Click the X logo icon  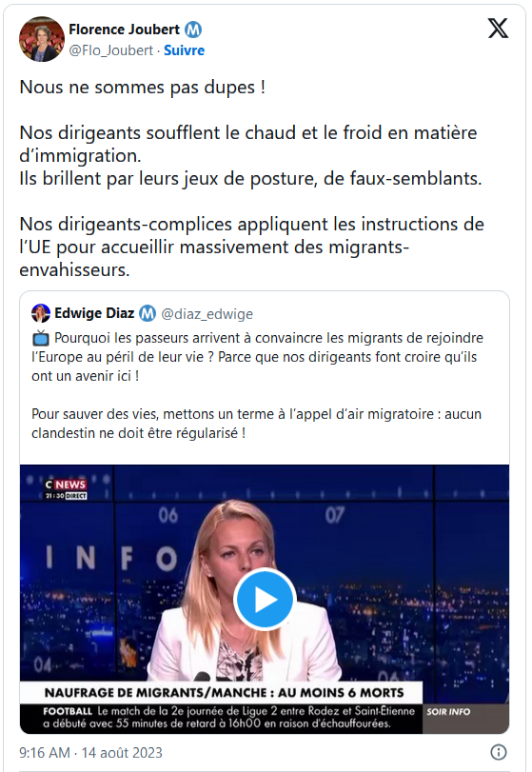click(x=498, y=28)
